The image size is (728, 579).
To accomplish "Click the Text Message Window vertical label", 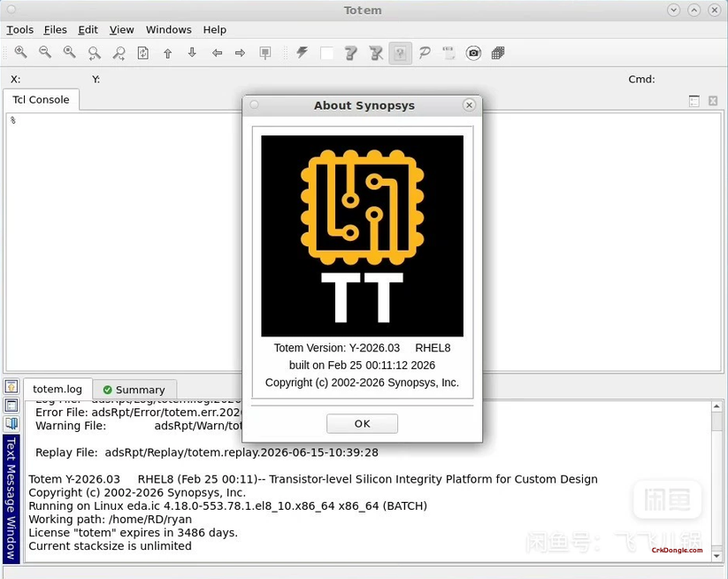I will [11, 498].
